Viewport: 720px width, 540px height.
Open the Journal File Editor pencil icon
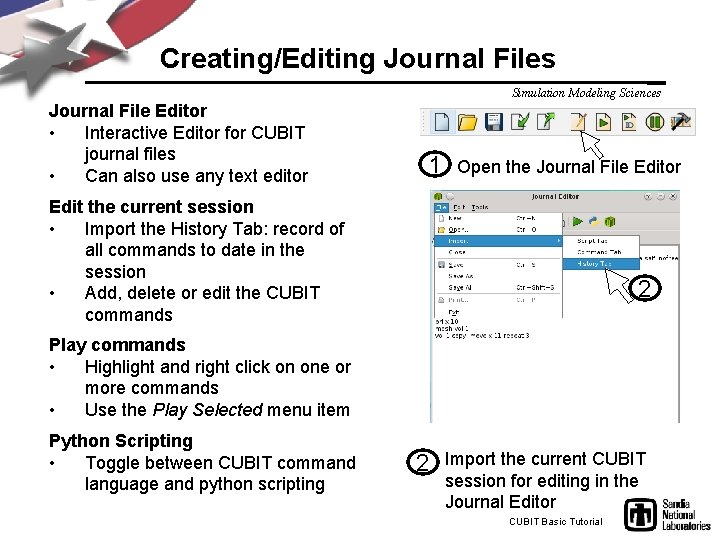click(x=578, y=122)
